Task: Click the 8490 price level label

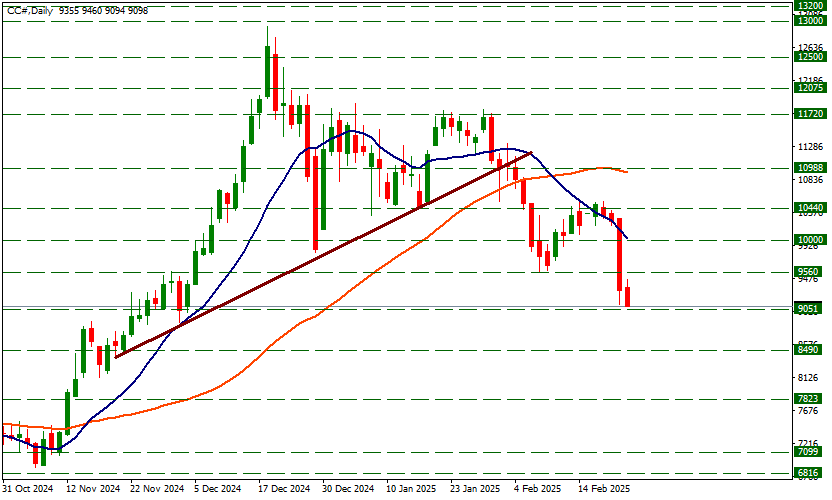Action: (810, 350)
